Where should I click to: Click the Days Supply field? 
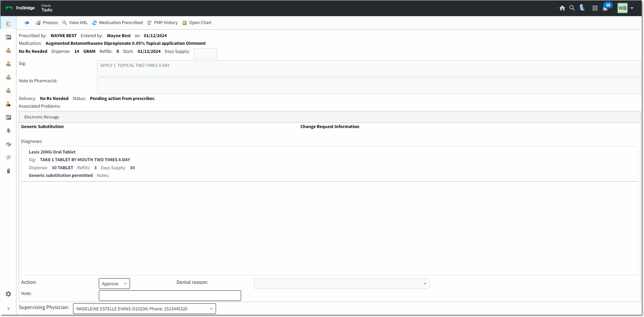coord(205,54)
